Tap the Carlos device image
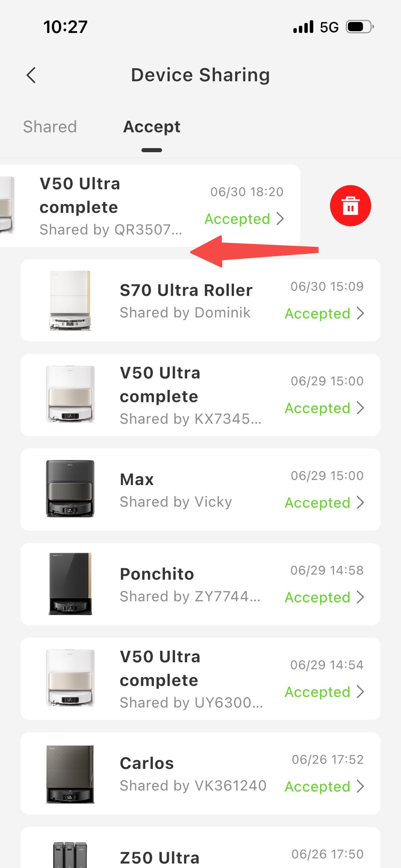401x868 pixels. [x=70, y=774]
